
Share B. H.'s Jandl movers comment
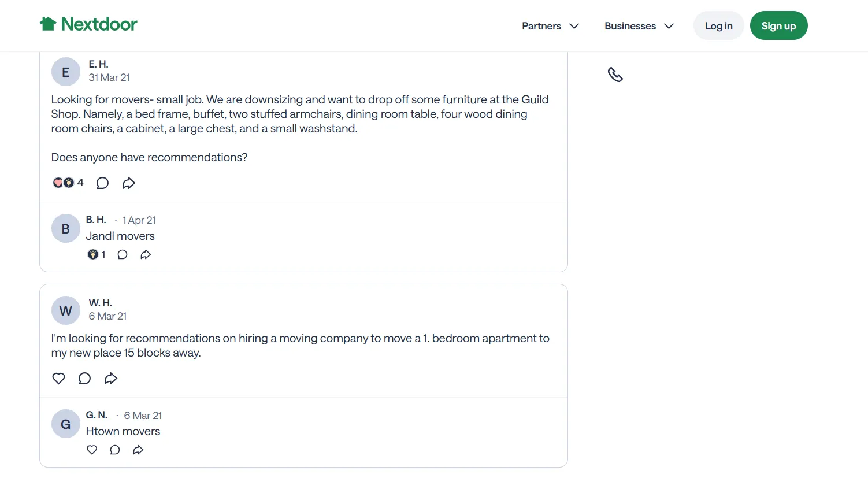pyautogui.click(x=146, y=255)
